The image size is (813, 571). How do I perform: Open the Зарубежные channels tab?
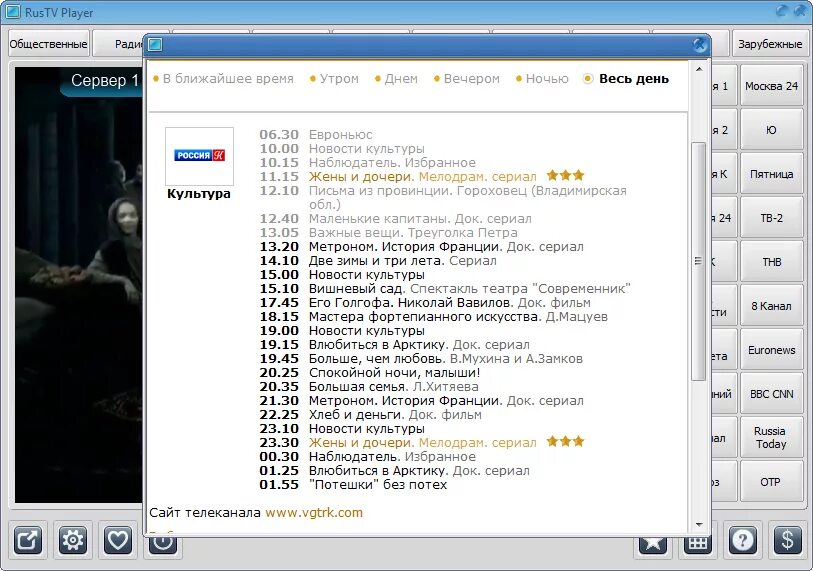click(770, 44)
